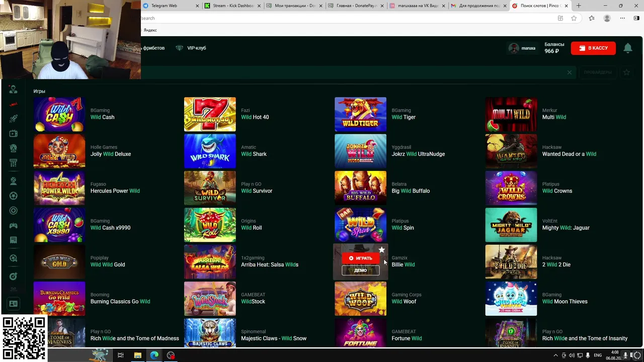Open the rocket crash games sidebar icon
Image resolution: width=644 pixels, height=362 pixels.
14,119
